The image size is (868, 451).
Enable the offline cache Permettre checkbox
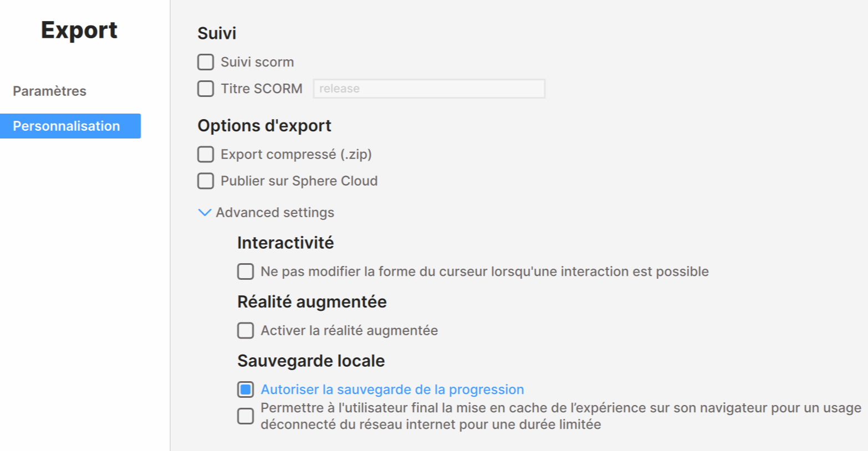(x=246, y=416)
